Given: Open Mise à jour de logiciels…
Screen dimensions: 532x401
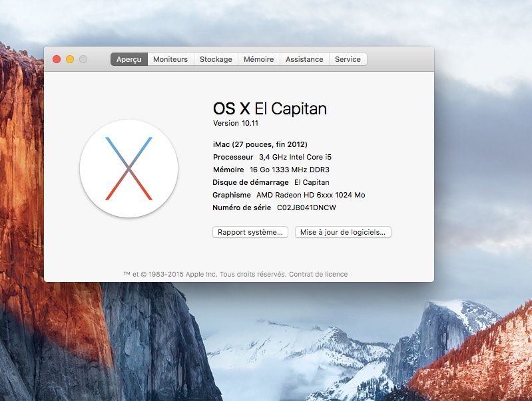Looking at the screenshot, I should point(343,232).
